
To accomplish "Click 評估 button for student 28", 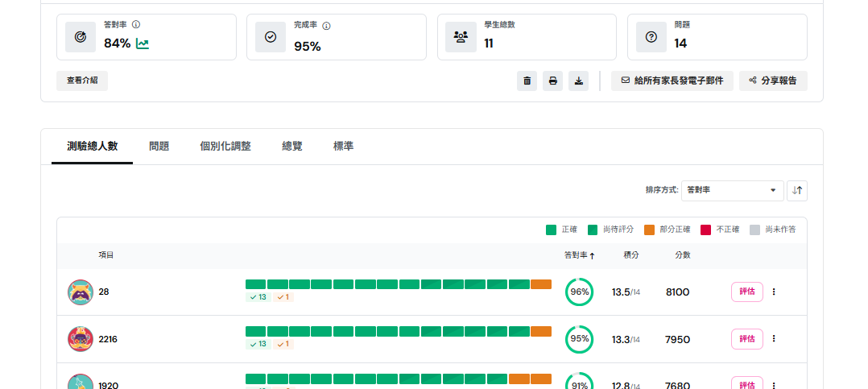I will [746, 292].
